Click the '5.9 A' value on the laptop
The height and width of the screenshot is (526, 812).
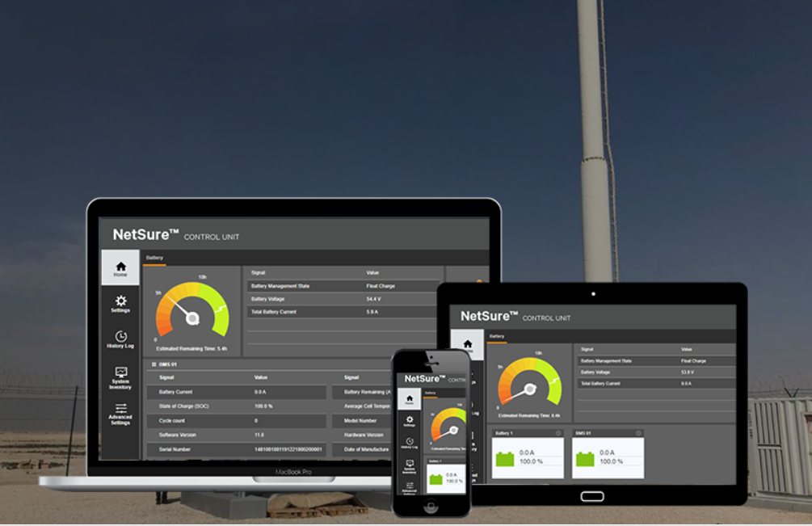[x=372, y=312]
